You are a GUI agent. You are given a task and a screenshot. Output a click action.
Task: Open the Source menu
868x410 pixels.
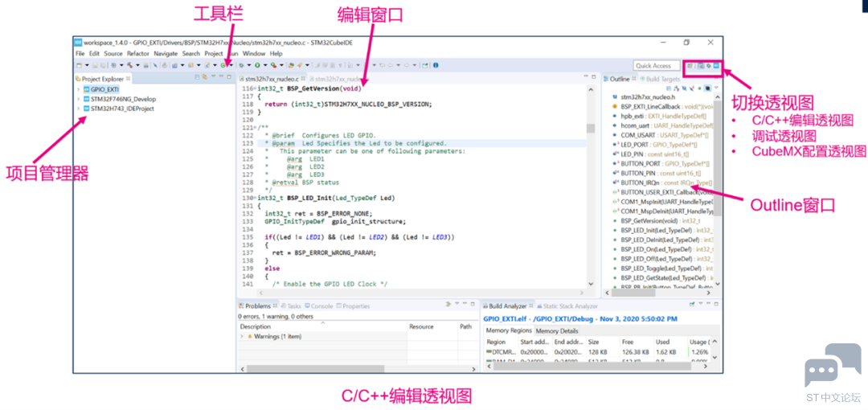pos(113,54)
